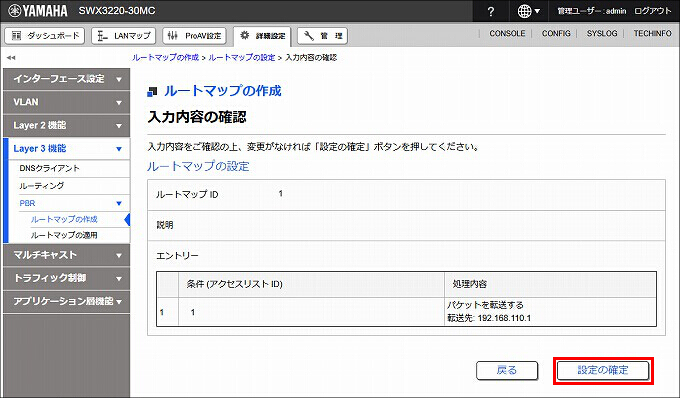
Task: Open the TECHINFO link
Action: click(652, 33)
